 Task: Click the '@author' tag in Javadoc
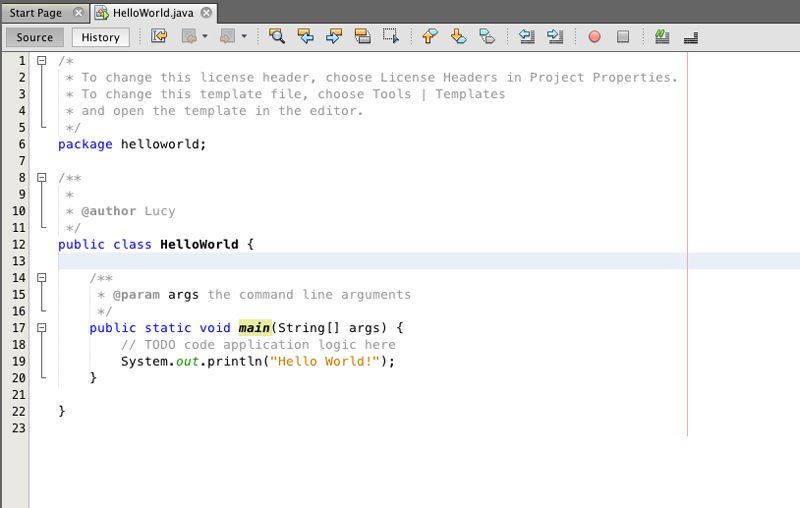pyautogui.click(x=109, y=211)
